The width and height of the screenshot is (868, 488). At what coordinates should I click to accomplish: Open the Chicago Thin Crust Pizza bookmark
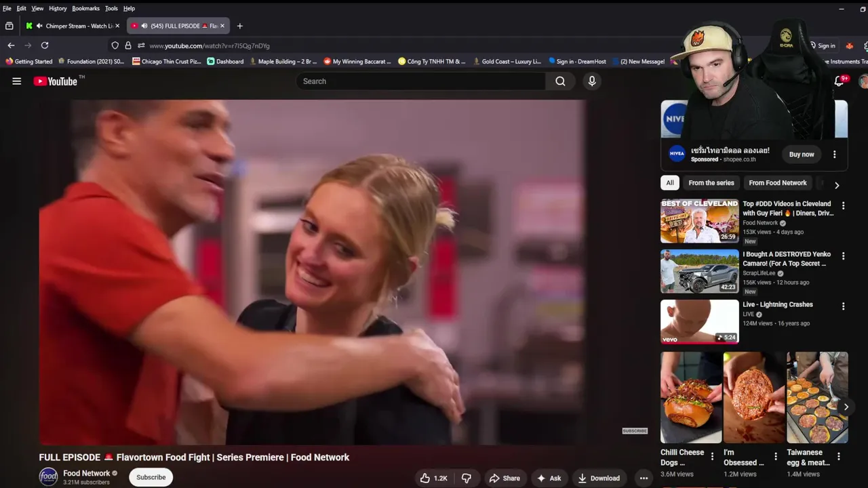[167, 61]
